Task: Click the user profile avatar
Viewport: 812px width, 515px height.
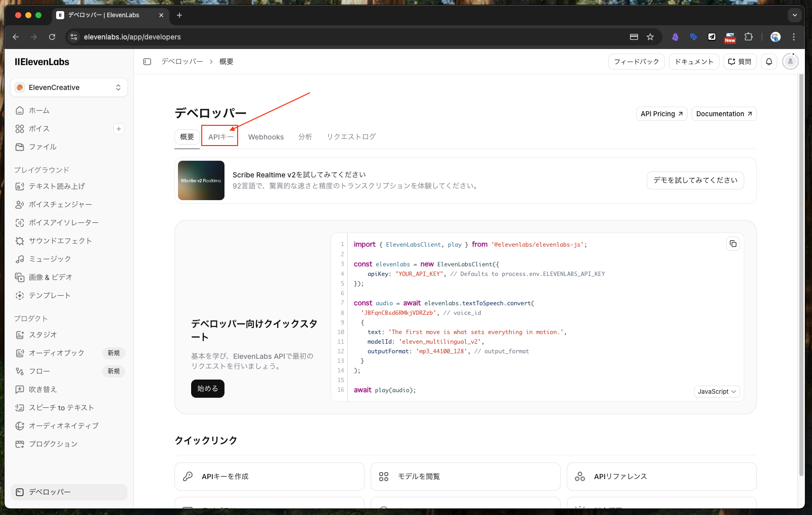Action: (x=790, y=62)
